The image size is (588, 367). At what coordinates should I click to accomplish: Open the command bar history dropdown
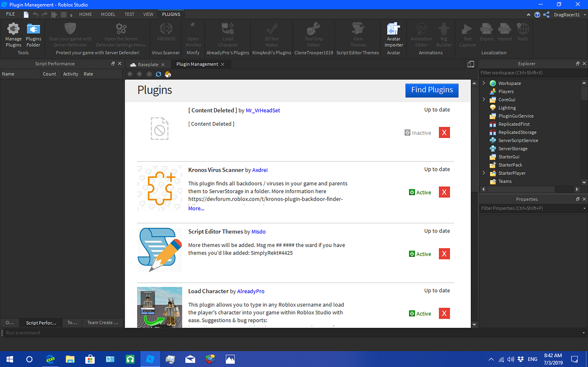coord(584,333)
